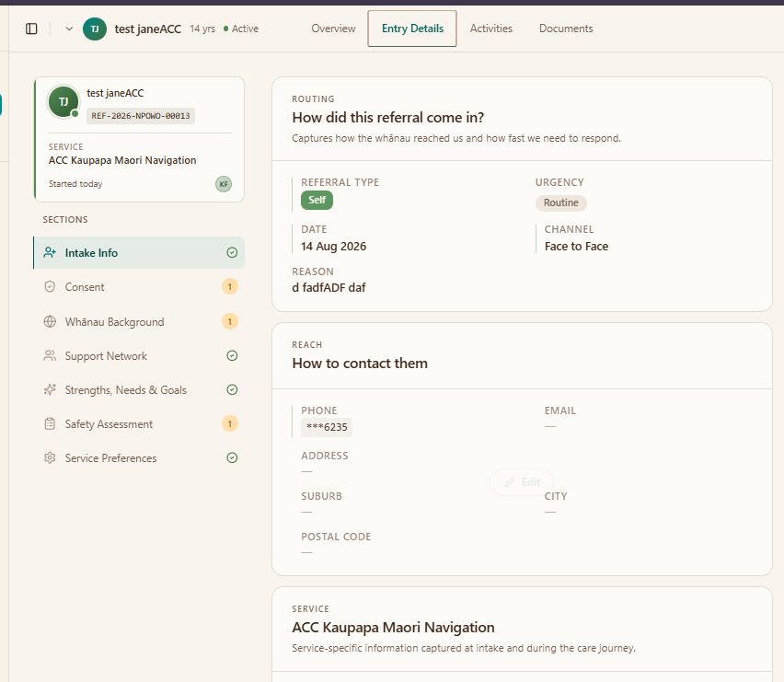Click the Started today label
The width and height of the screenshot is (784, 682).
coord(75,184)
